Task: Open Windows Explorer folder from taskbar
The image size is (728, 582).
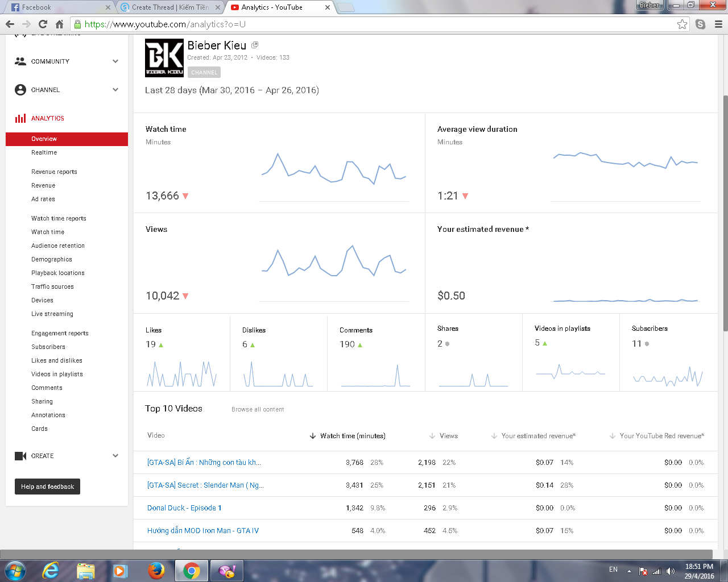Action: tap(85, 571)
